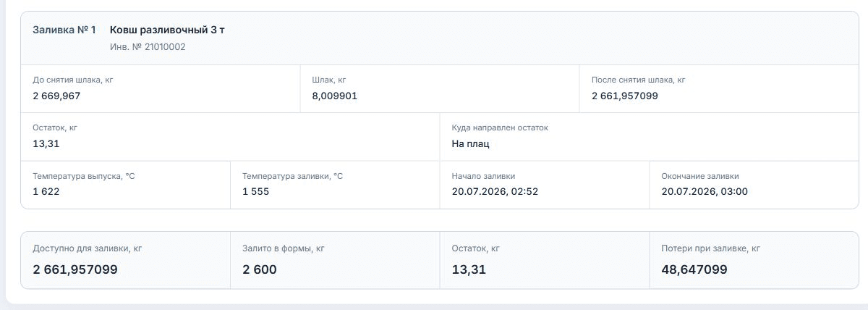Click the inventory number 'Инв. № 21010002'

(148, 47)
